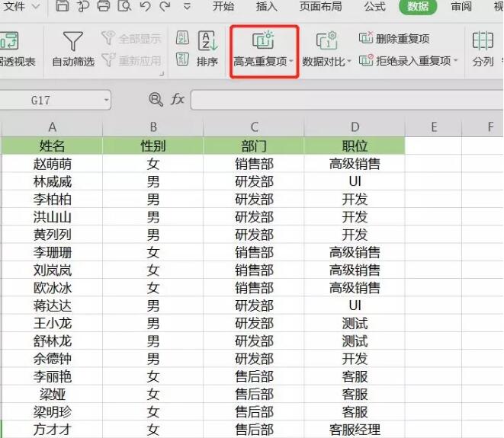Click the 分列 split columns icon
This screenshot has height=438, width=504.
click(483, 41)
